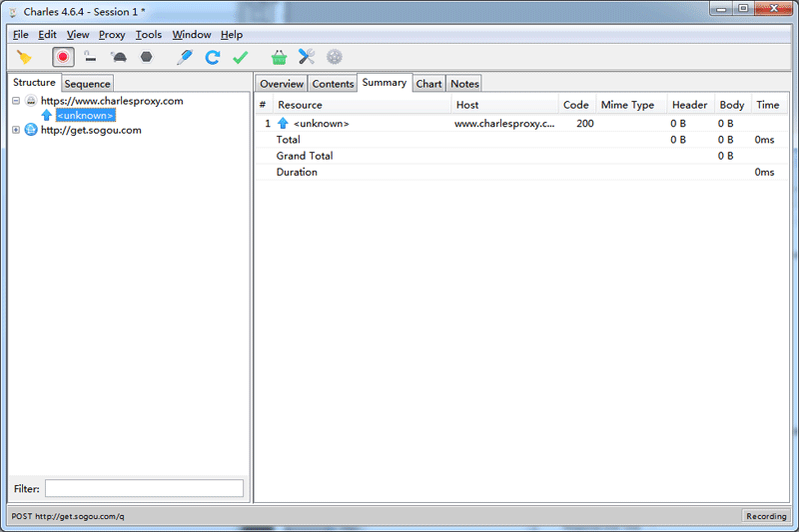Open Tools via the wrench icon

(307, 58)
